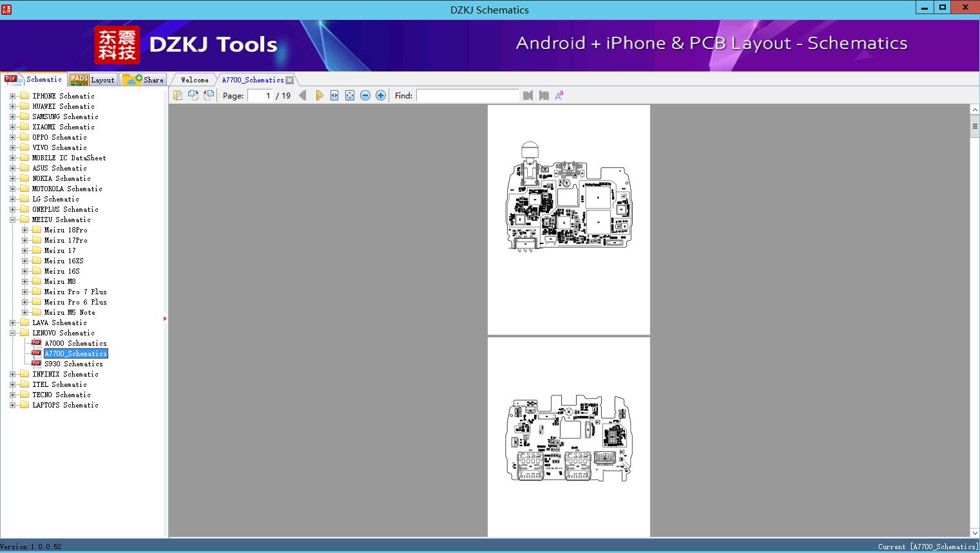This screenshot has width=980, height=553.
Task: Click the scroll-down arrow of document scrollbar
Action: coord(975,532)
